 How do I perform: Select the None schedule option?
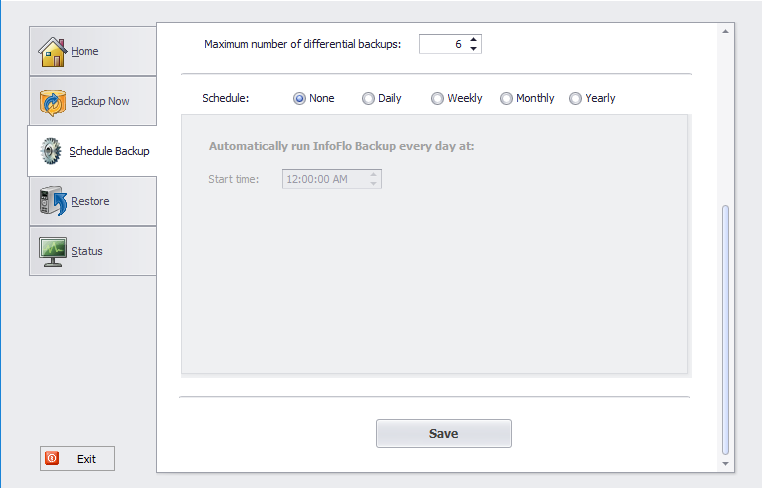point(299,99)
